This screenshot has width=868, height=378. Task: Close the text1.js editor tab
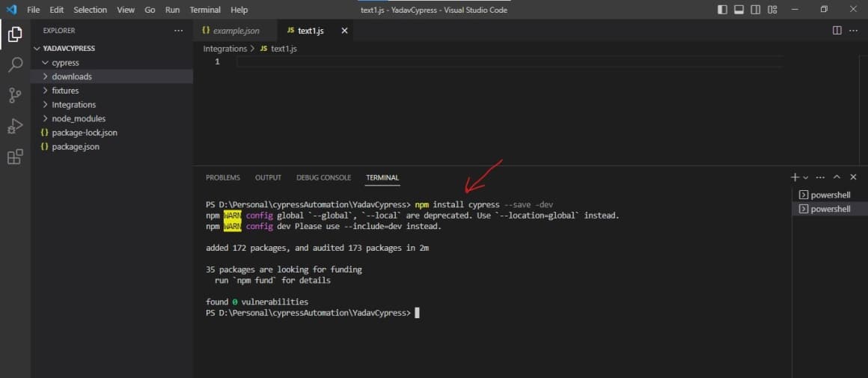pyautogui.click(x=344, y=31)
